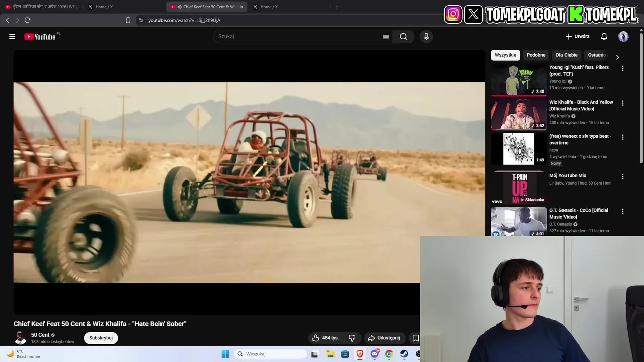Image resolution: width=644 pixels, height=362 pixels.
Task: Click the browser forward arrow
Action: click(17, 20)
